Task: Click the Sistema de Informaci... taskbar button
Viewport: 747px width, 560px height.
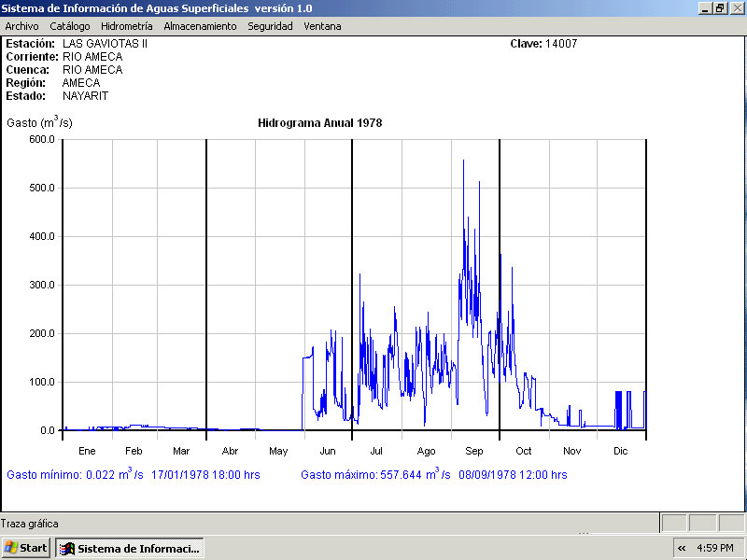Action: click(130, 548)
